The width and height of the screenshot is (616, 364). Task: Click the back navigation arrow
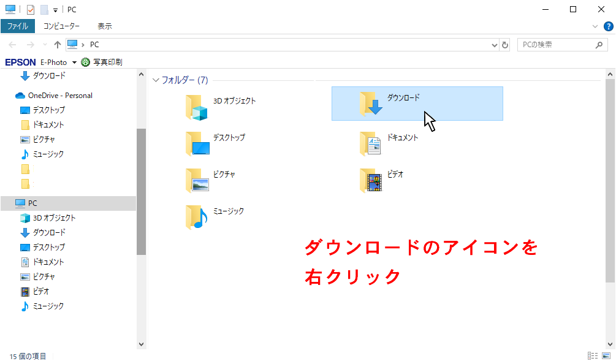[x=13, y=45]
